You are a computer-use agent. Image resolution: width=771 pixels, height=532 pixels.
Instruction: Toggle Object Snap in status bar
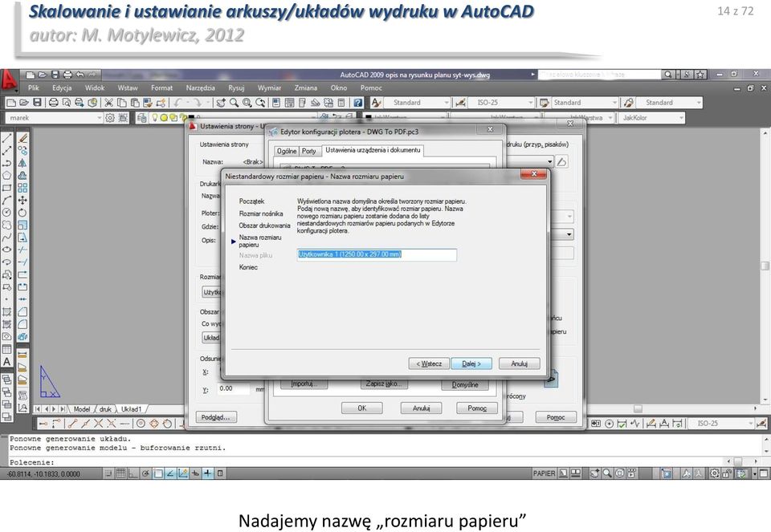[x=158, y=473]
